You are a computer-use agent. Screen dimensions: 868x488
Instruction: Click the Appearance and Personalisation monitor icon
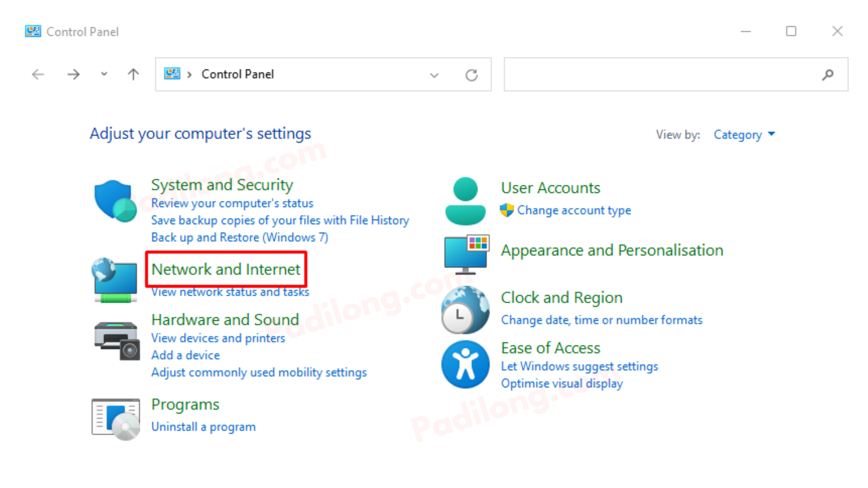(465, 253)
